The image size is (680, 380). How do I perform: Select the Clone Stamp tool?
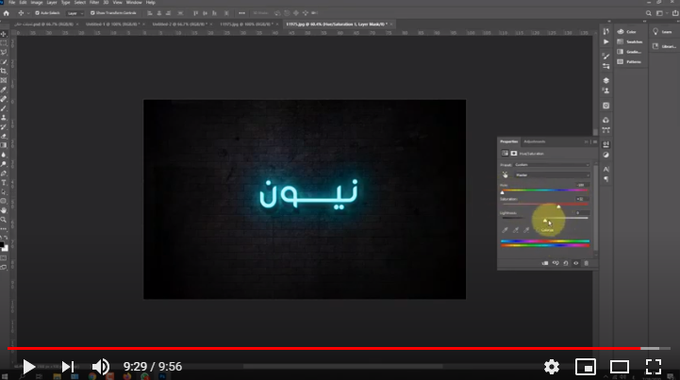click(4, 118)
